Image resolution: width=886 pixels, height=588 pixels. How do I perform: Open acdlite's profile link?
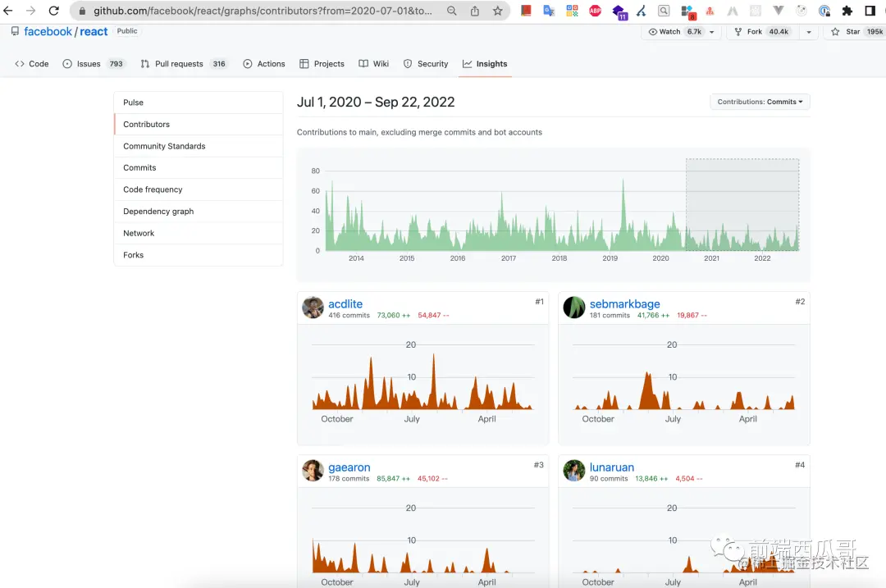pyautogui.click(x=345, y=304)
